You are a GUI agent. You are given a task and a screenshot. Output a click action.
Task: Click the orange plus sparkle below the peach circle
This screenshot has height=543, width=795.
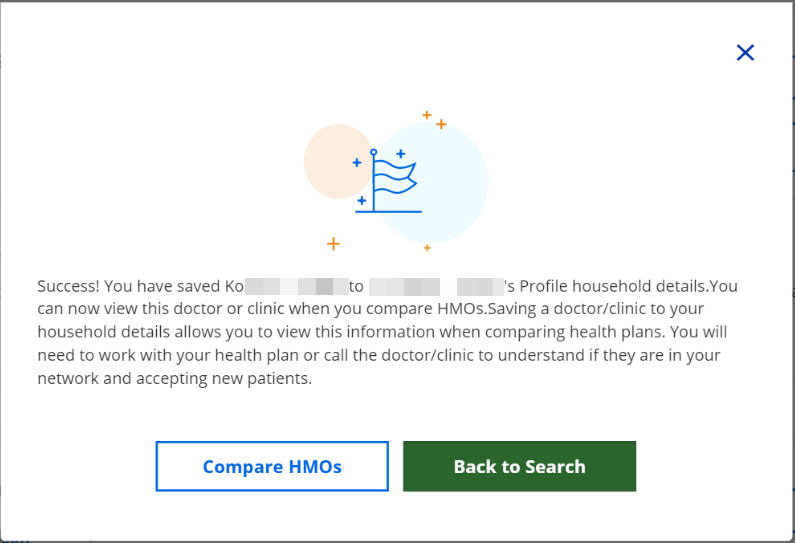pos(333,244)
